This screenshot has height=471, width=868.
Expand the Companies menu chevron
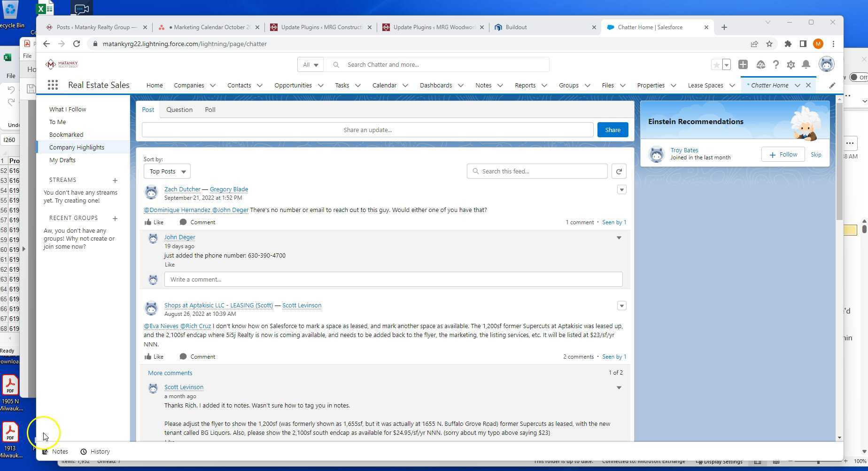point(213,85)
